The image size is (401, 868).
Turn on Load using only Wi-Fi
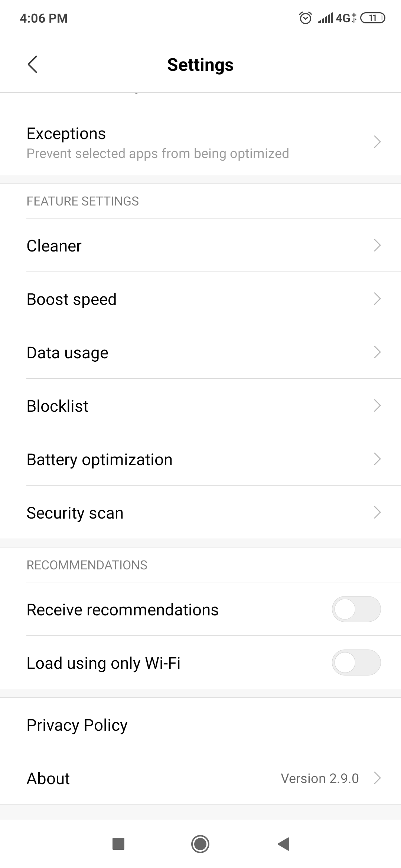pyautogui.click(x=356, y=662)
